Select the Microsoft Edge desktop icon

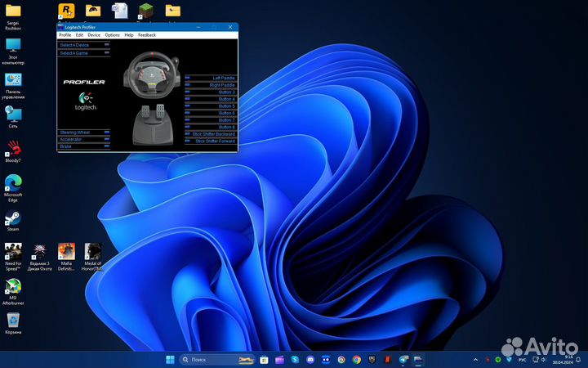pos(13,182)
